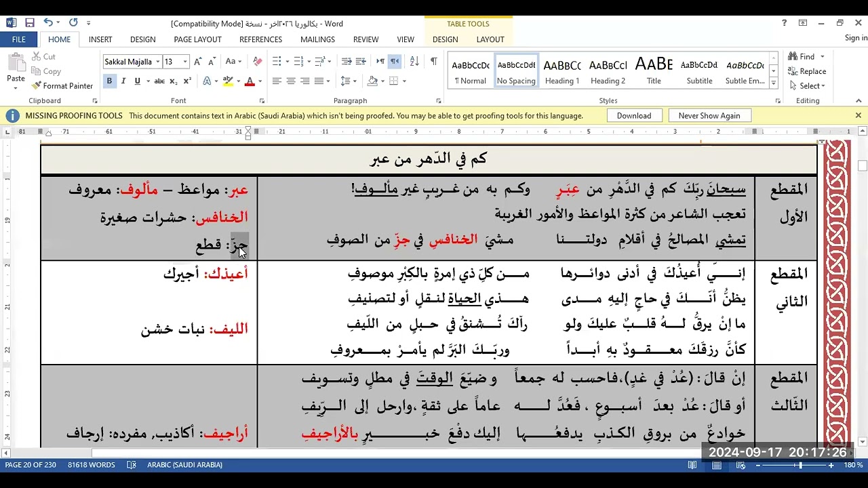
Task: Set left-to-right text direction
Action: point(380,62)
